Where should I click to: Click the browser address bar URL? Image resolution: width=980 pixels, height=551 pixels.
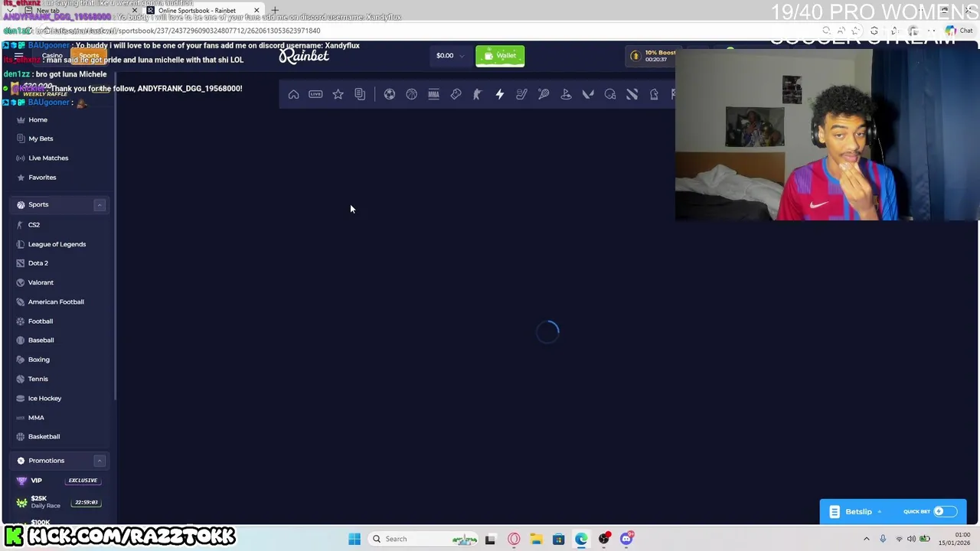[x=184, y=31]
